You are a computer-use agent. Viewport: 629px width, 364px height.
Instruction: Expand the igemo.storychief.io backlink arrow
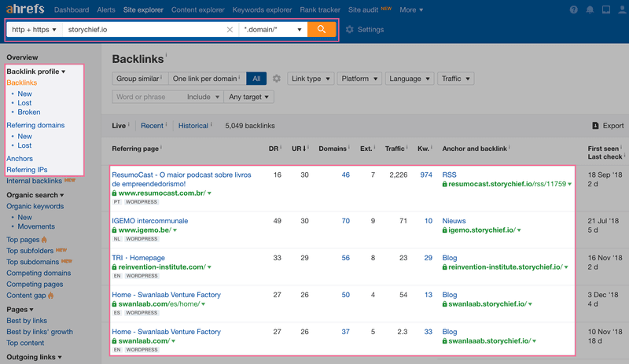tap(519, 230)
